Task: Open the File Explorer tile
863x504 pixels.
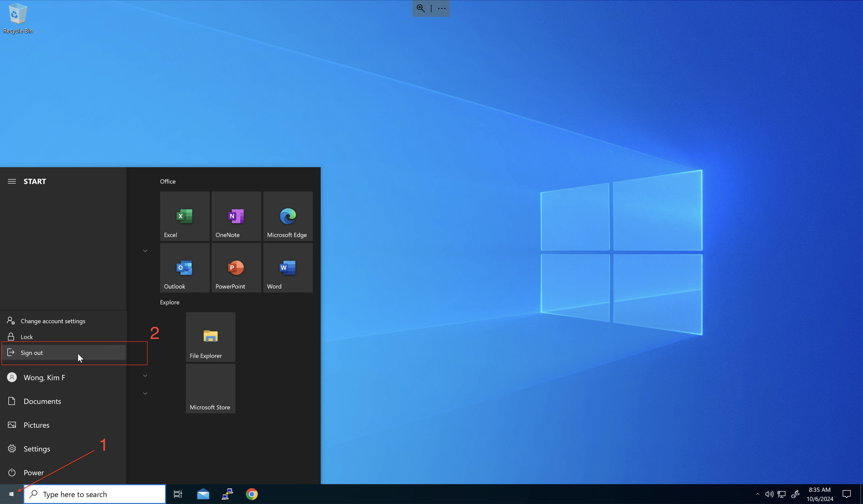Action: coord(211,337)
